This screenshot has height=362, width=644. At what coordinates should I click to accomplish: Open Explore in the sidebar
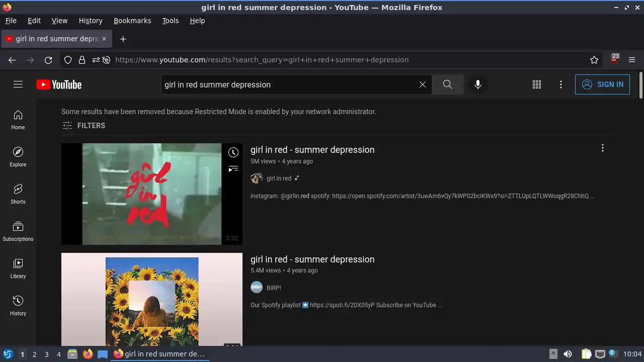tap(18, 157)
